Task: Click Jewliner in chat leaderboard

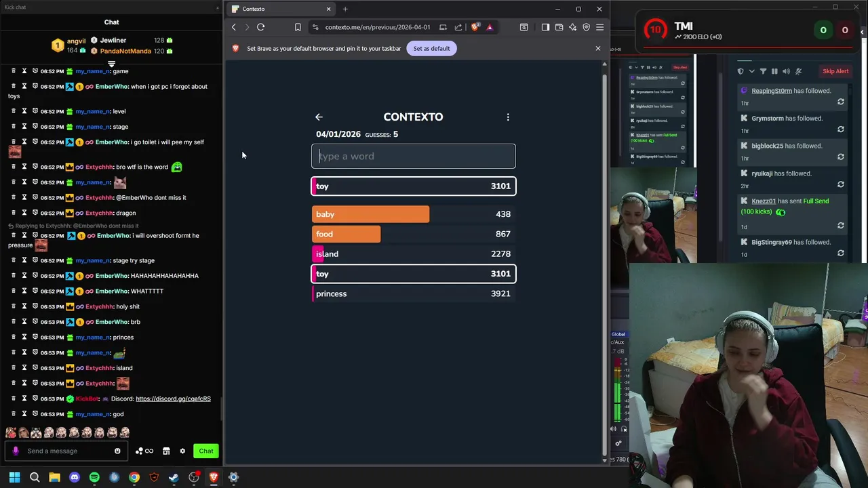Action: pyautogui.click(x=113, y=41)
